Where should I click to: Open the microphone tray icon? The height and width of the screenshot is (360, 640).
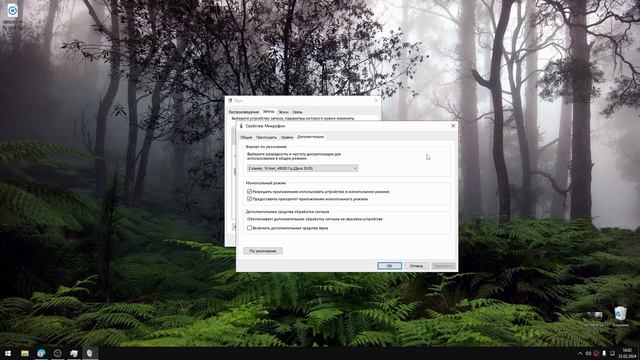coord(604,353)
